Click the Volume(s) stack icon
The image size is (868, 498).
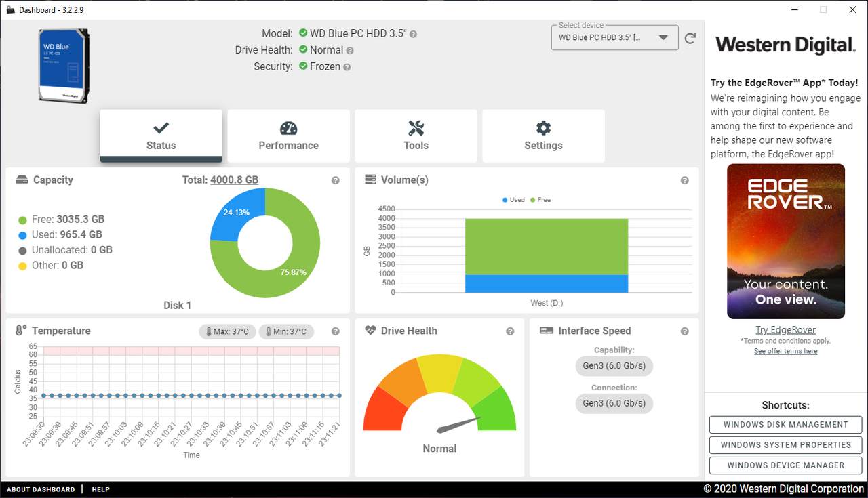[x=370, y=180]
